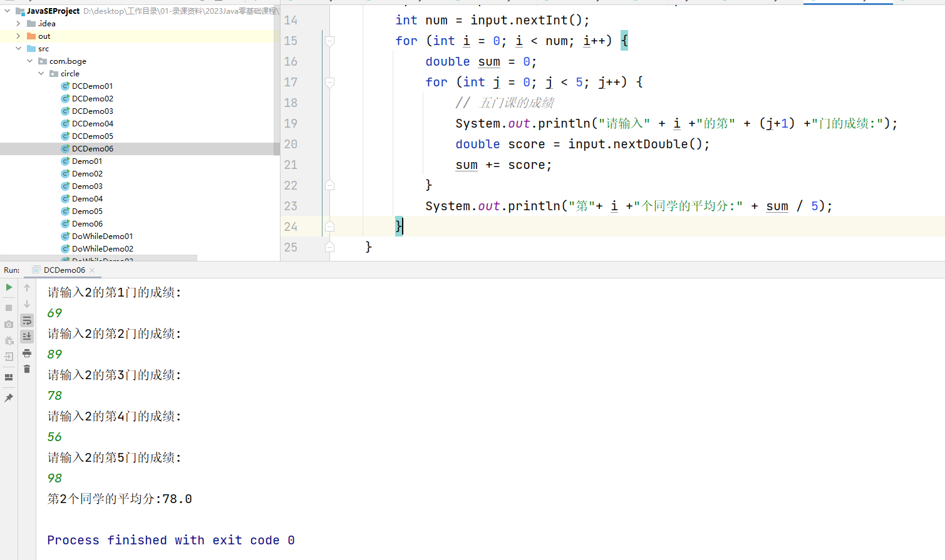Select DCDemo05 in the project tree
The width and height of the screenshot is (945, 560).
click(92, 136)
